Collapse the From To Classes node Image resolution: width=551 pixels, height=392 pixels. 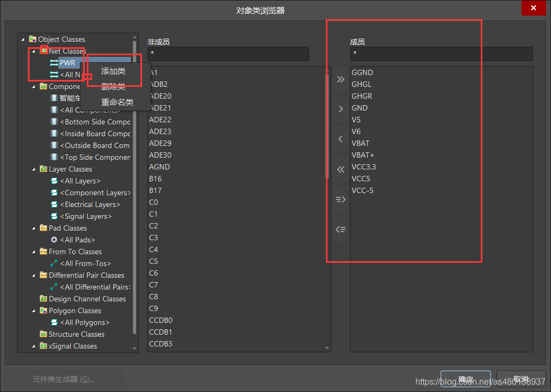point(34,252)
